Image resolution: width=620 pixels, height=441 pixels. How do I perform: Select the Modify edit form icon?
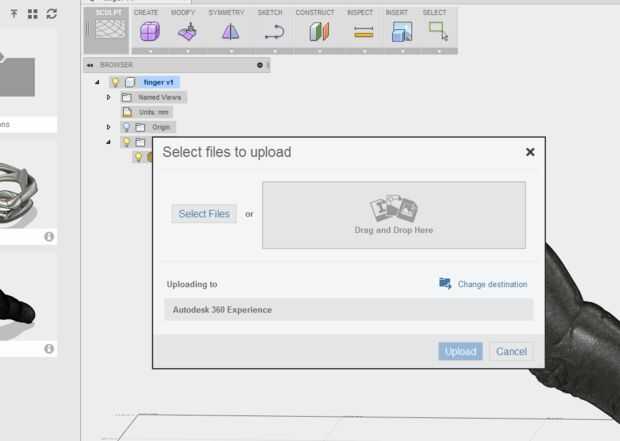coord(187,32)
